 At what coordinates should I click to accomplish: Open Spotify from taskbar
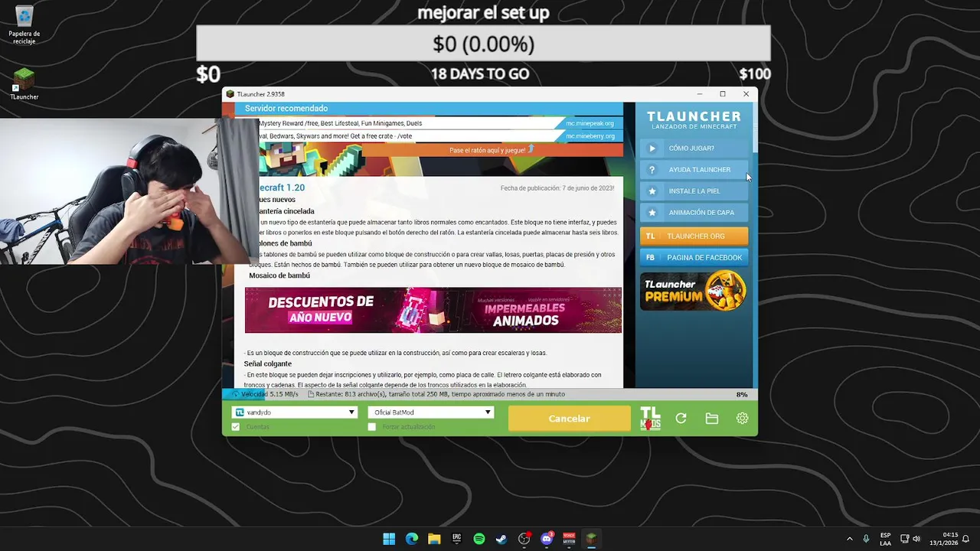(479, 539)
